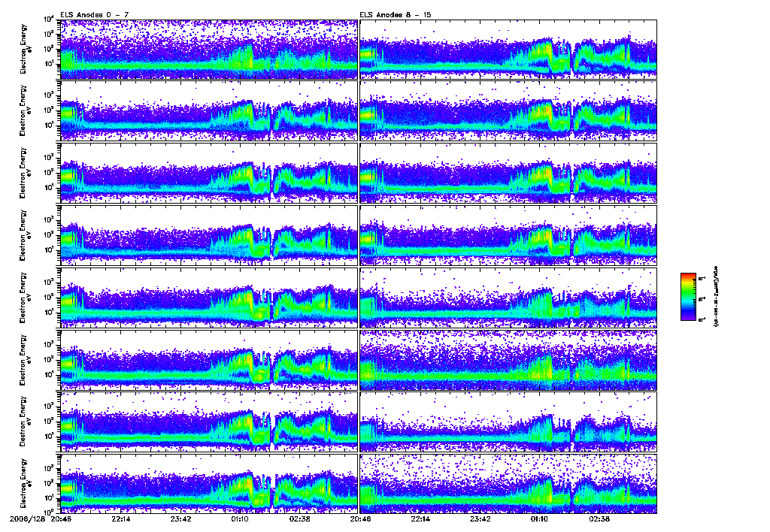Click the 01:10 time tick under right column
Viewport: 770px width, 532px height.
coord(540,519)
